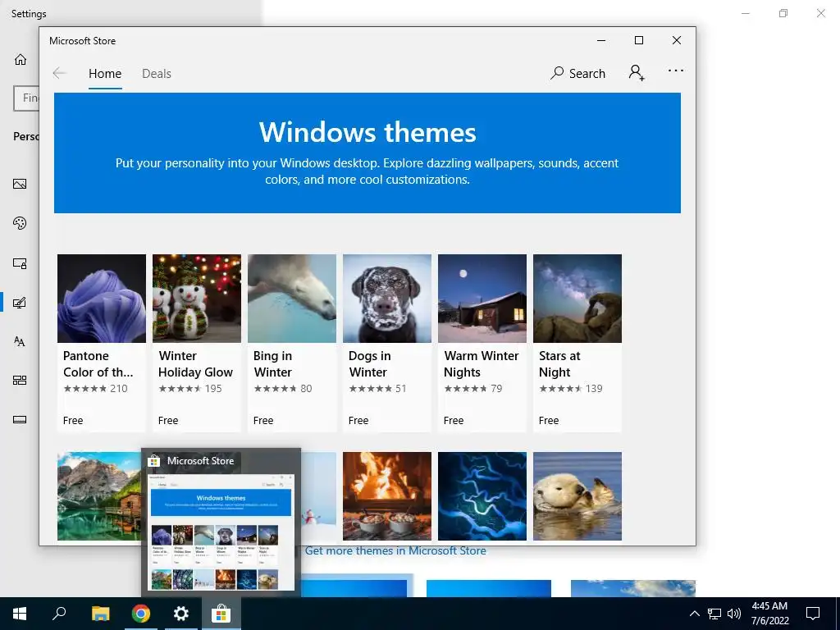Show hidden system tray icons
The height and width of the screenshot is (630, 840).
[x=694, y=614]
